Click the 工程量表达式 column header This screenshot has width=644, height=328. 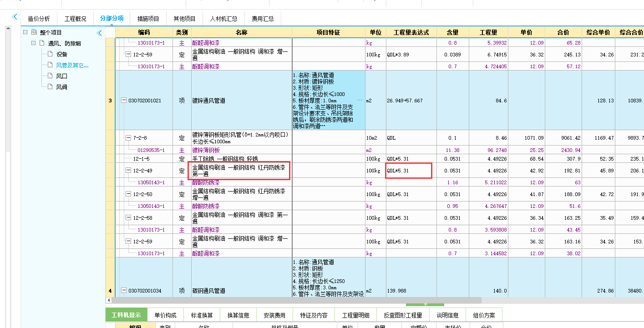[x=411, y=32]
